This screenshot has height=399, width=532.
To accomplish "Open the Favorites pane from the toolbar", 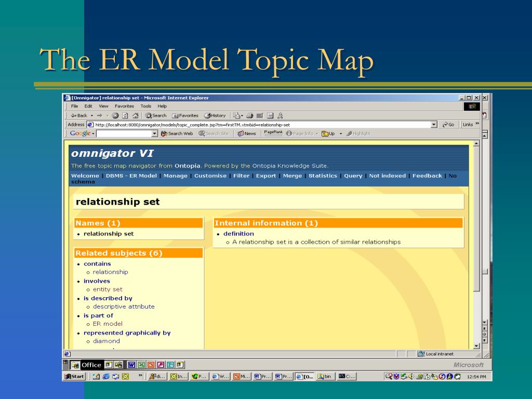I will 185,116.
